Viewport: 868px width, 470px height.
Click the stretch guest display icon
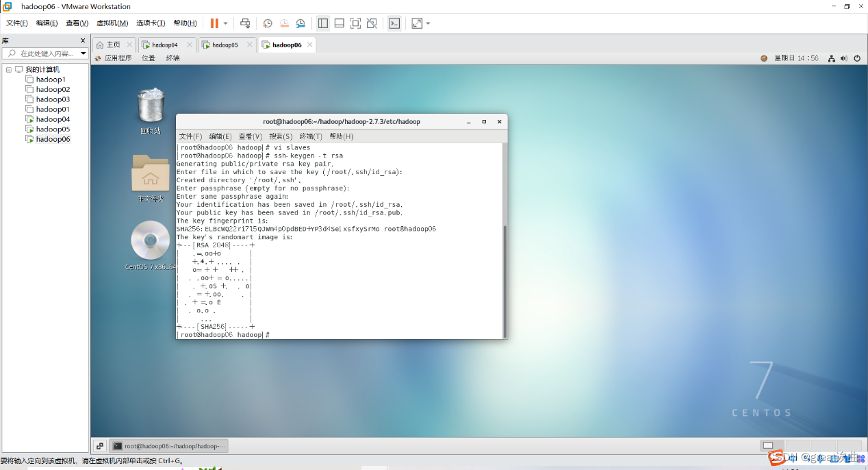click(417, 23)
